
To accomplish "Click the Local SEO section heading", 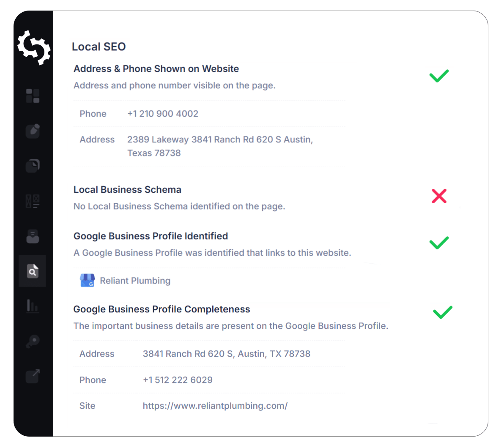I will click(x=99, y=46).
